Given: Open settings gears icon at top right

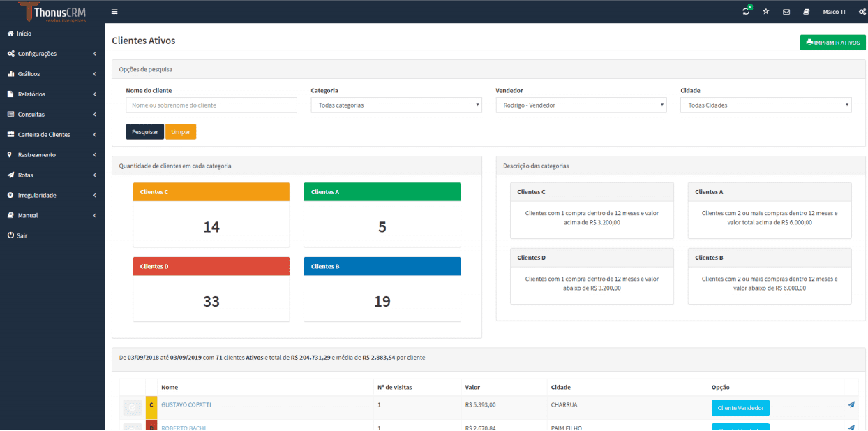Looking at the screenshot, I should tap(862, 12).
